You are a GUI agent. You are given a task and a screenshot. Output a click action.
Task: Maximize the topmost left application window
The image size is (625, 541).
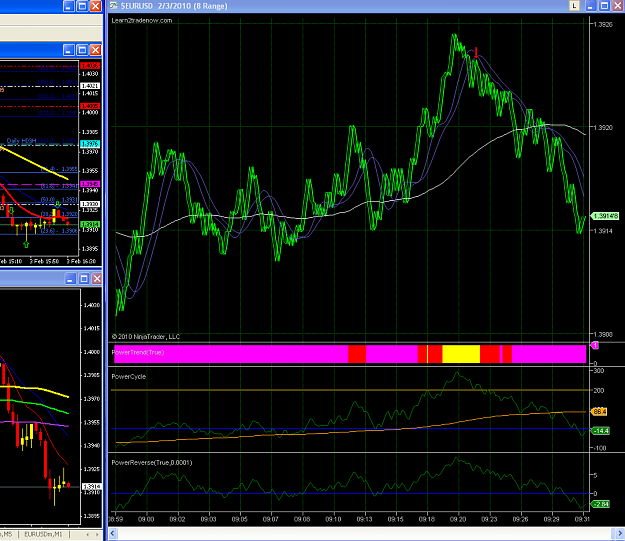82,6
